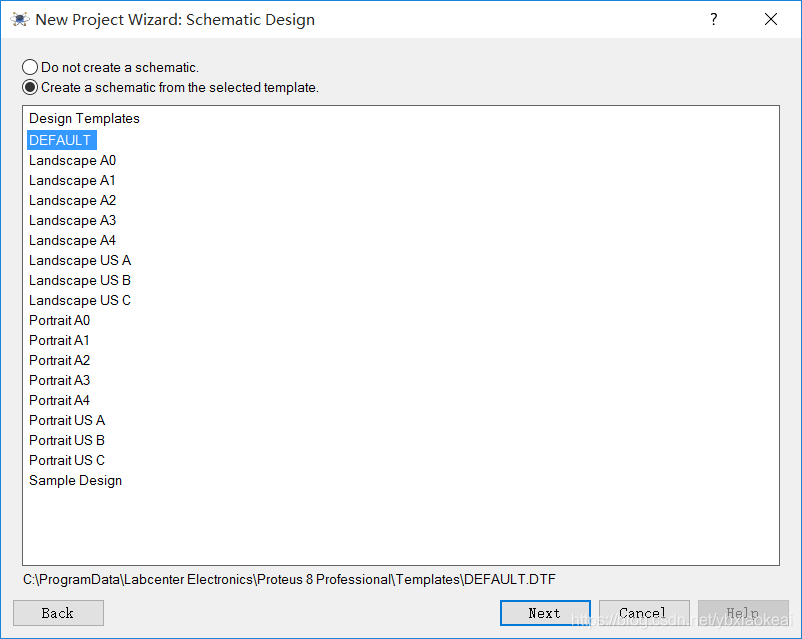Select the Portrait A4 template
This screenshot has height=639, width=802.
point(59,400)
